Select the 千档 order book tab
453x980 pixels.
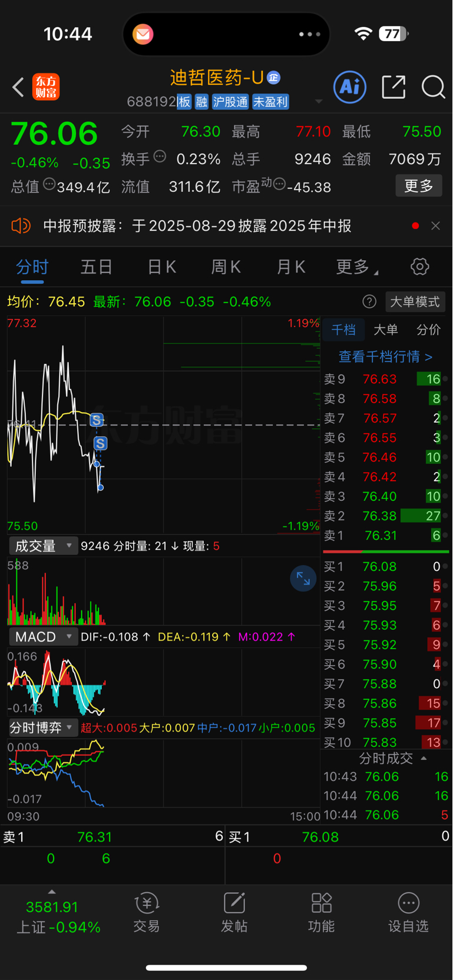point(343,330)
